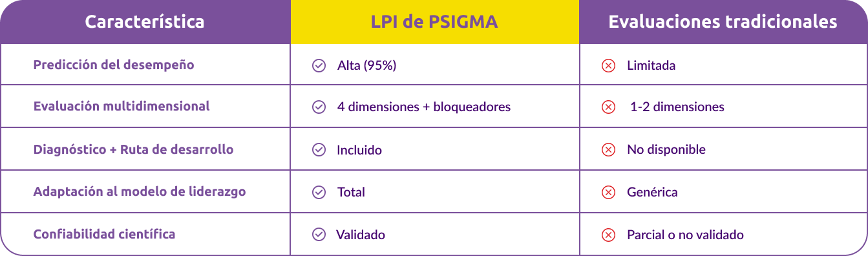Open the Evaluación multidimensional row label
The width and height of the screenshot is (868, 256).
pyautogui.click(x=122, y=106)
